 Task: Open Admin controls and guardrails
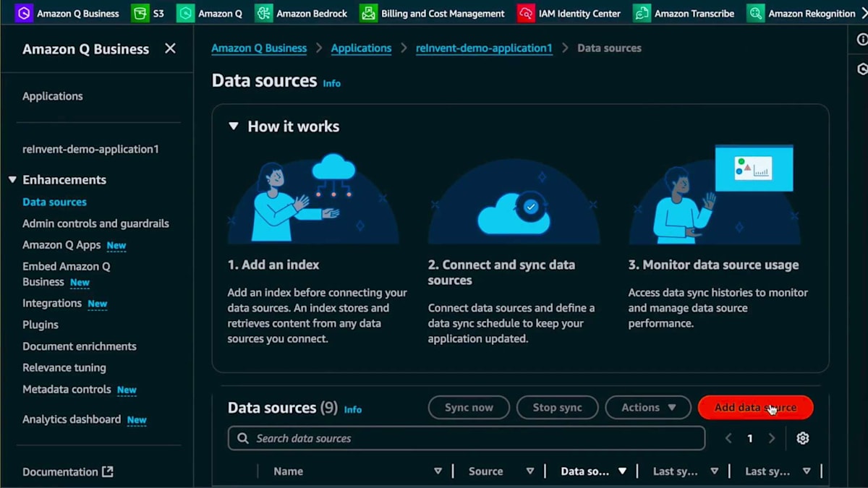(x=95, y=223)
